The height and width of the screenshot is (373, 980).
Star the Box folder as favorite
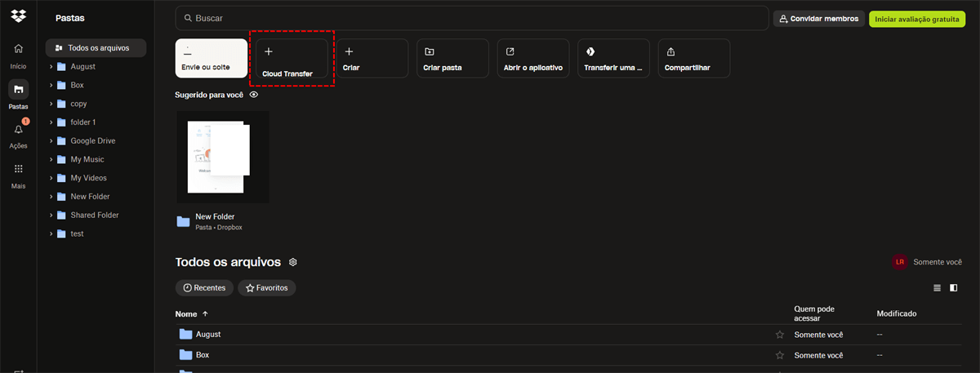tap(779, 355)
